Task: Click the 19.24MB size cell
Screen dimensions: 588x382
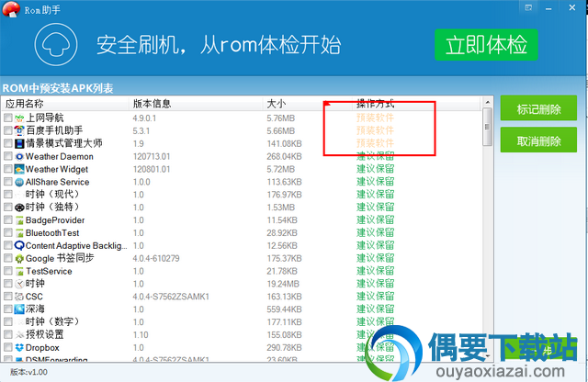Action: pos(283,284)
